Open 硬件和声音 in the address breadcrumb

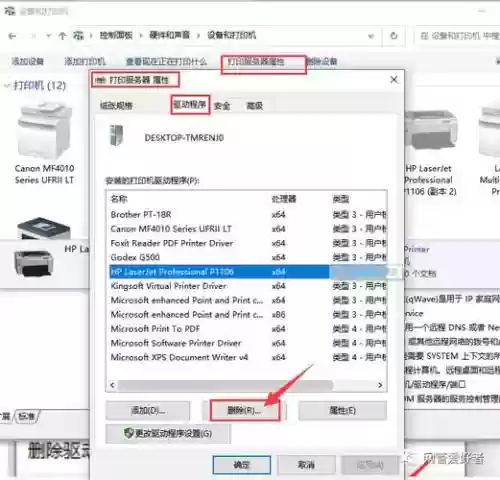click(x=169, y=35)
